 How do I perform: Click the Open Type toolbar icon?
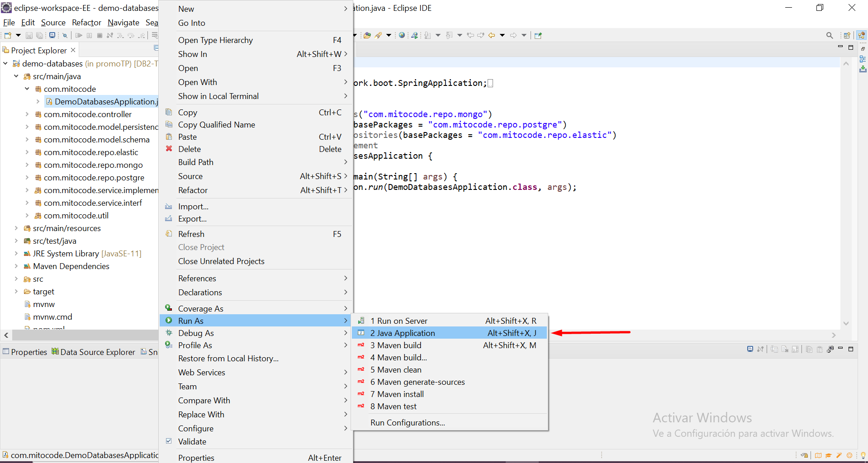click(x=367, y=35)
